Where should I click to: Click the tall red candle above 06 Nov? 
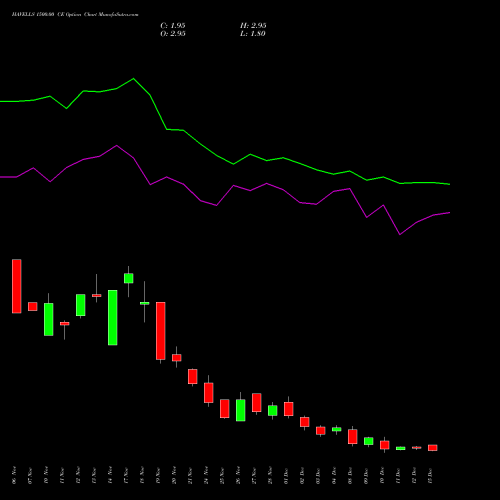click(17, 286)
